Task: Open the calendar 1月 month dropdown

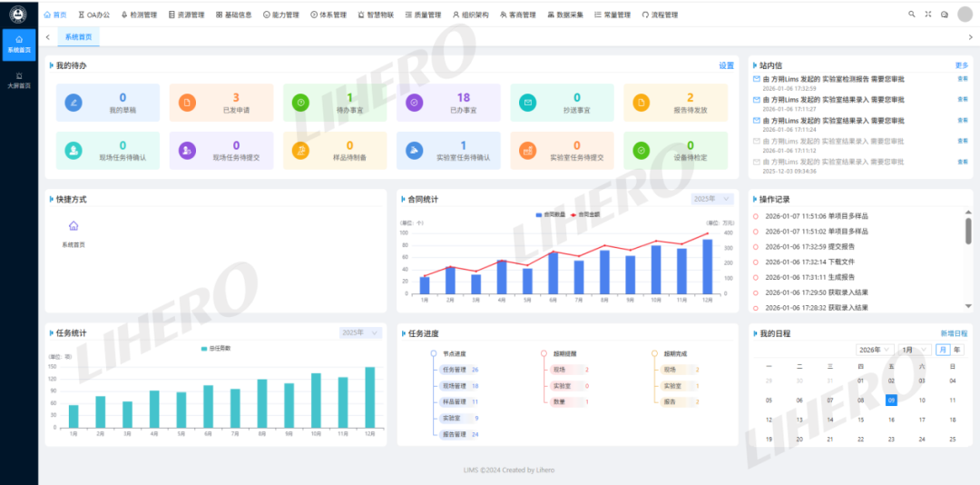Action: (x=914, y=350)
